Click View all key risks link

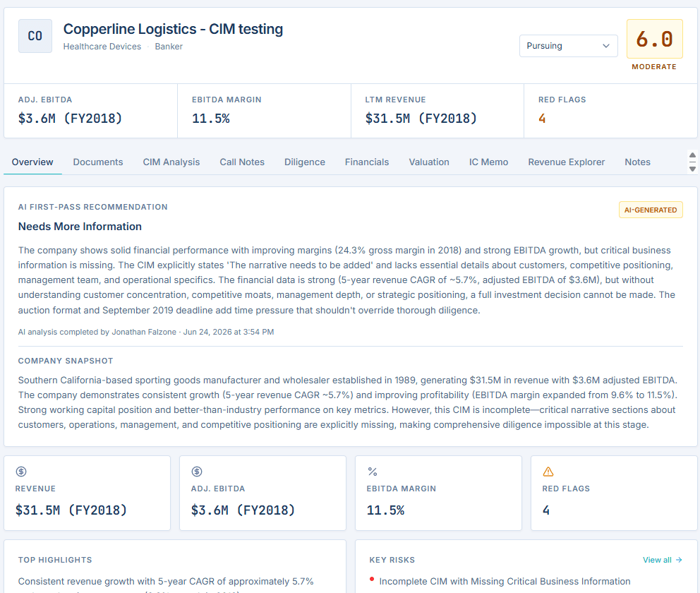pyautogui.click(x=662, y=560)
